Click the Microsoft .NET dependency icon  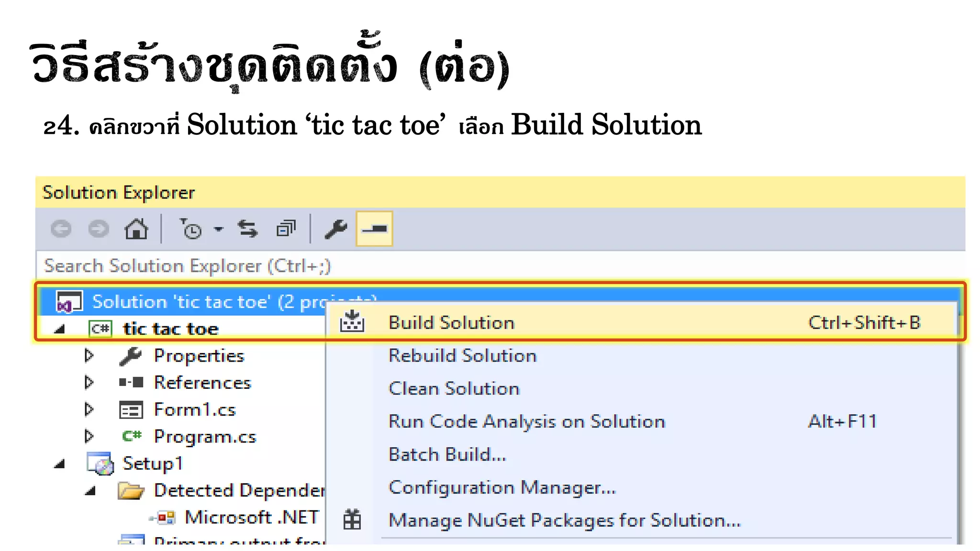tap(163, 518)
